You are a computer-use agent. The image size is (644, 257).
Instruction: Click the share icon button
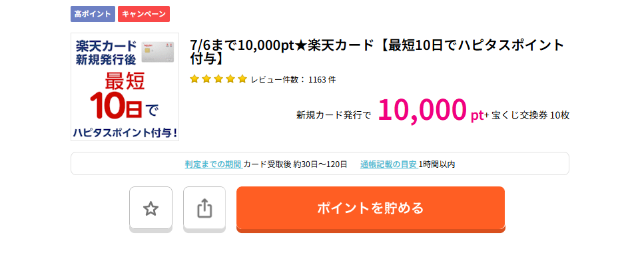click(204, 208)
